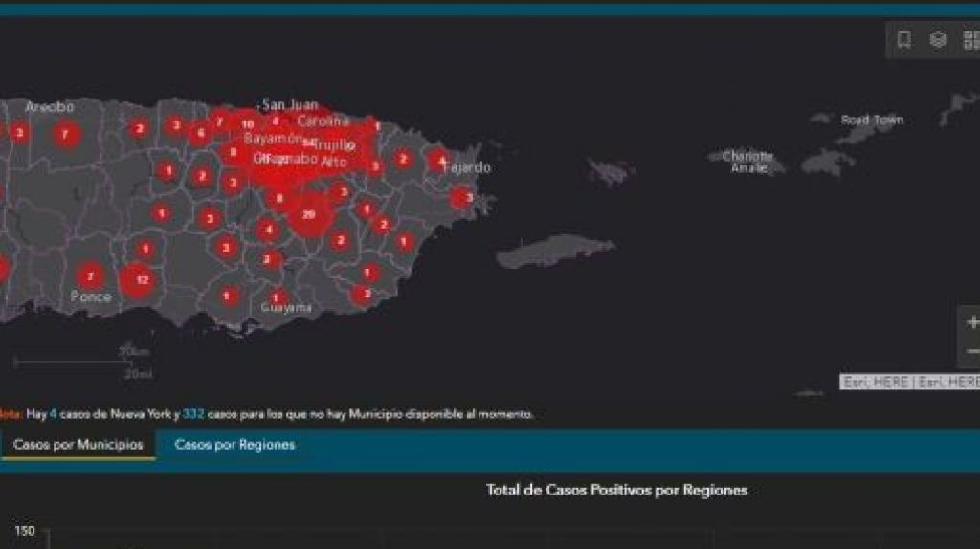Click the Nueva York note text

point(141,414)
